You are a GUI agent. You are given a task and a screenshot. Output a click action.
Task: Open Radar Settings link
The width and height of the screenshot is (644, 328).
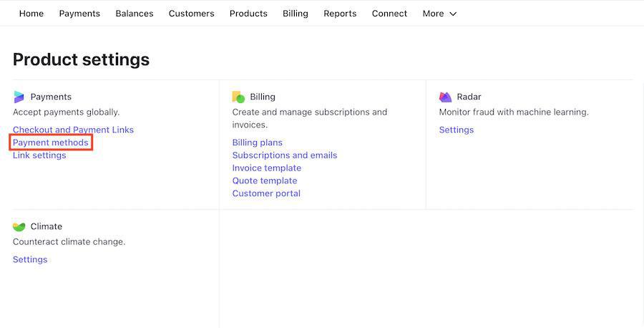[x=456, y=130]
